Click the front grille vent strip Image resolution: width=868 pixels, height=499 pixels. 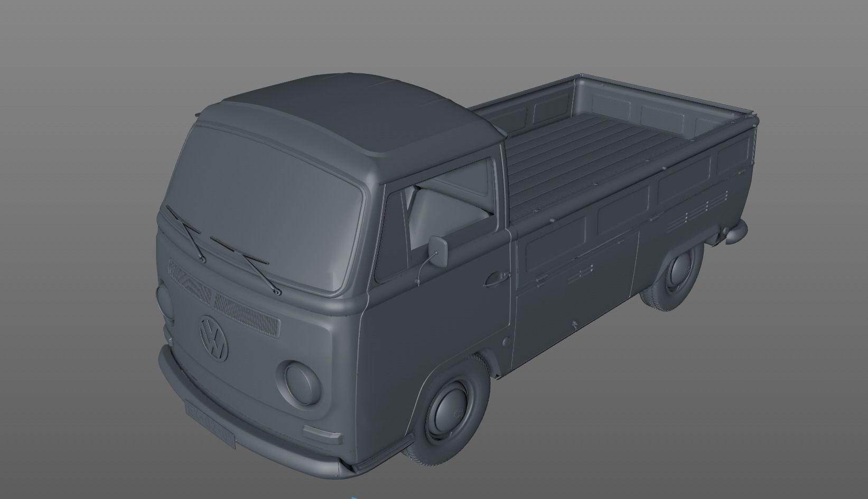224,297
